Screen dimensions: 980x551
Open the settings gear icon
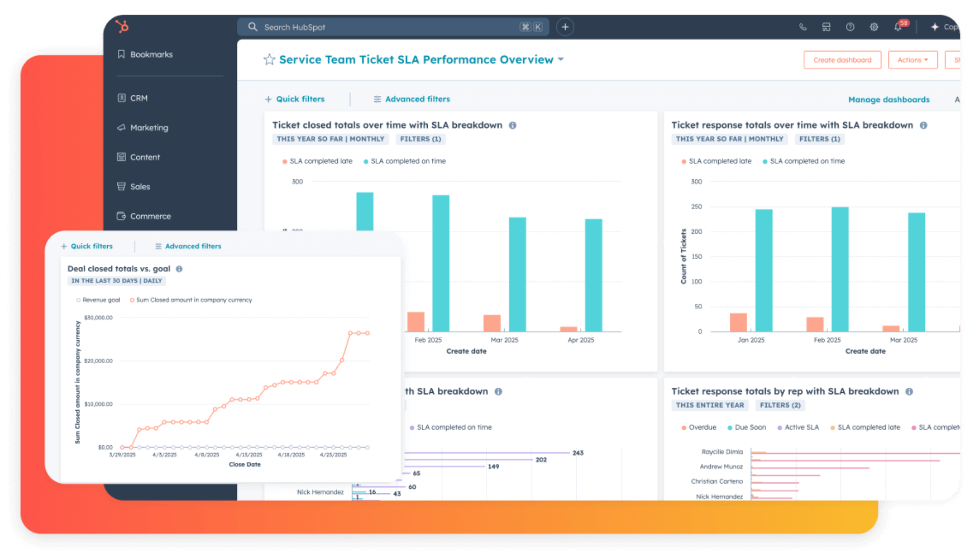point(874,27)
